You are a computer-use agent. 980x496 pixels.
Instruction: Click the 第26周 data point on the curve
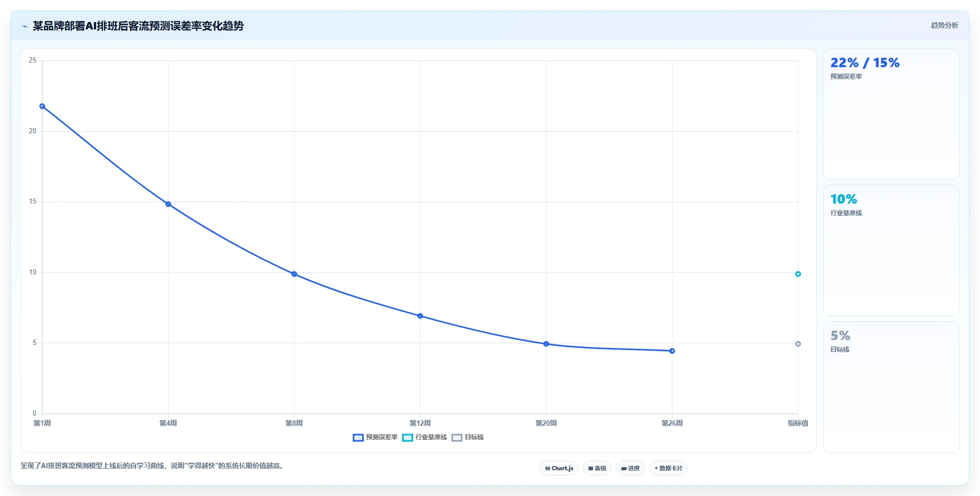pyautogui.click(x=672, y=351)
